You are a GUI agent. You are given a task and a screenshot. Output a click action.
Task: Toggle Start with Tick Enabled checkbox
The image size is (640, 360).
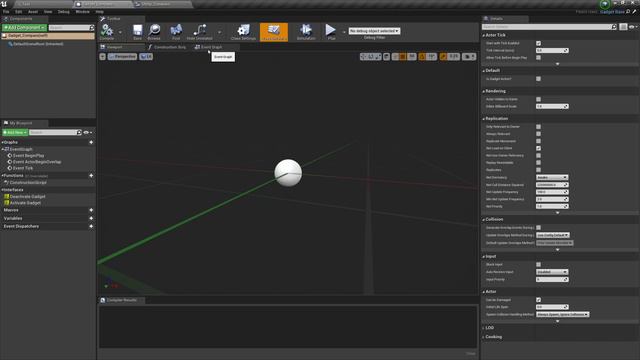(538, 43)
